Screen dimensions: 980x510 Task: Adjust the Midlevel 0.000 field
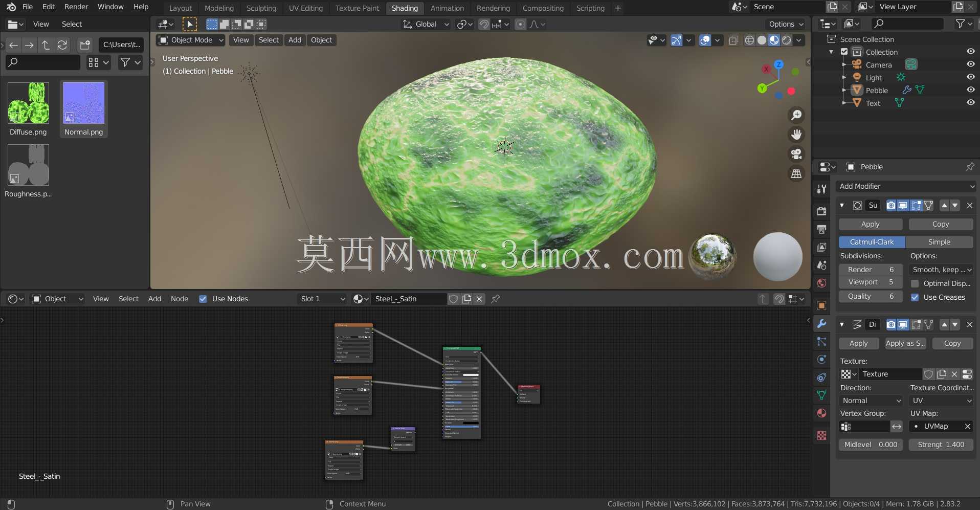coord(871,445)
